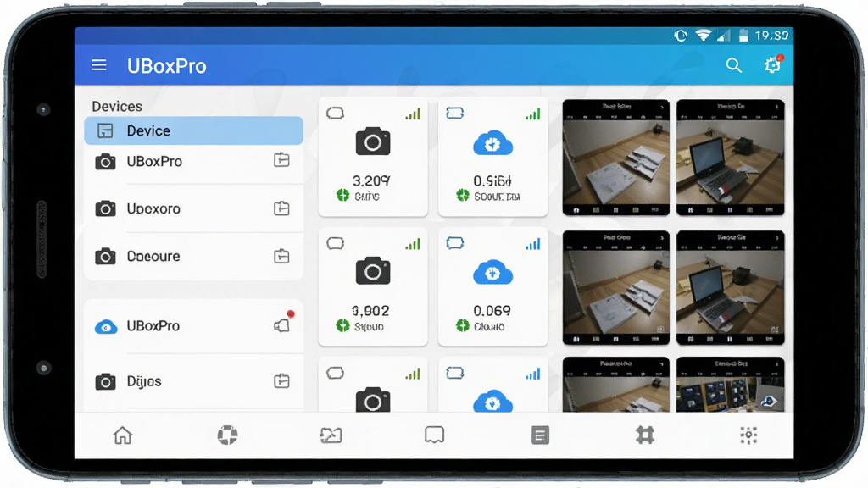Image resolution: width=868 pixels, height=488 pixels.
Task: Click the "Devices" section heading
Action: tap(117, 106)
